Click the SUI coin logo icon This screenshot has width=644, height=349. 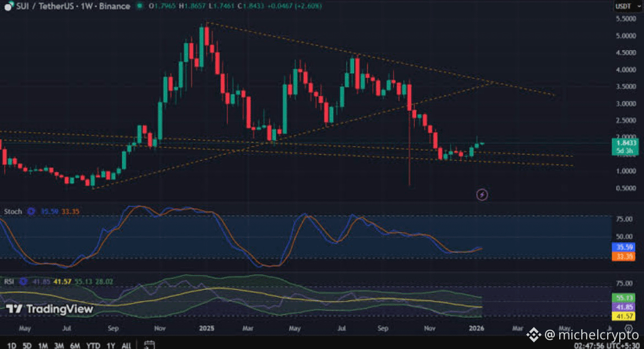click(x=9, y=6)
